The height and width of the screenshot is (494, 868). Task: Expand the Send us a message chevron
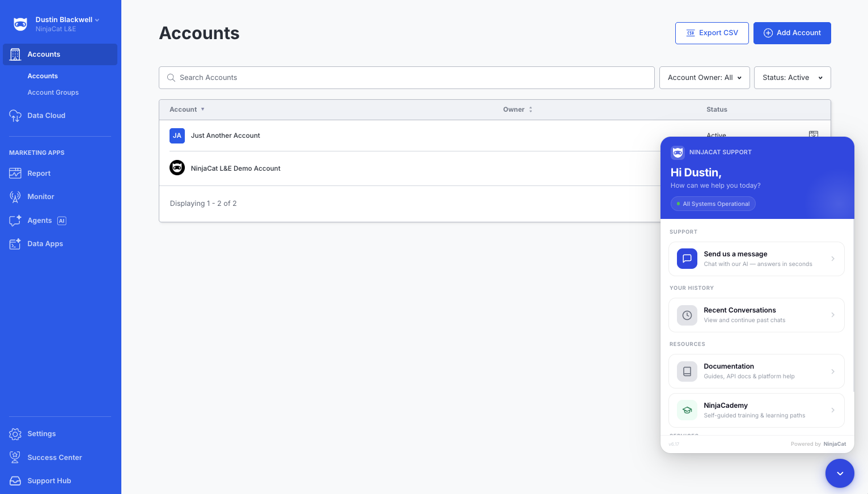[833, 259]
